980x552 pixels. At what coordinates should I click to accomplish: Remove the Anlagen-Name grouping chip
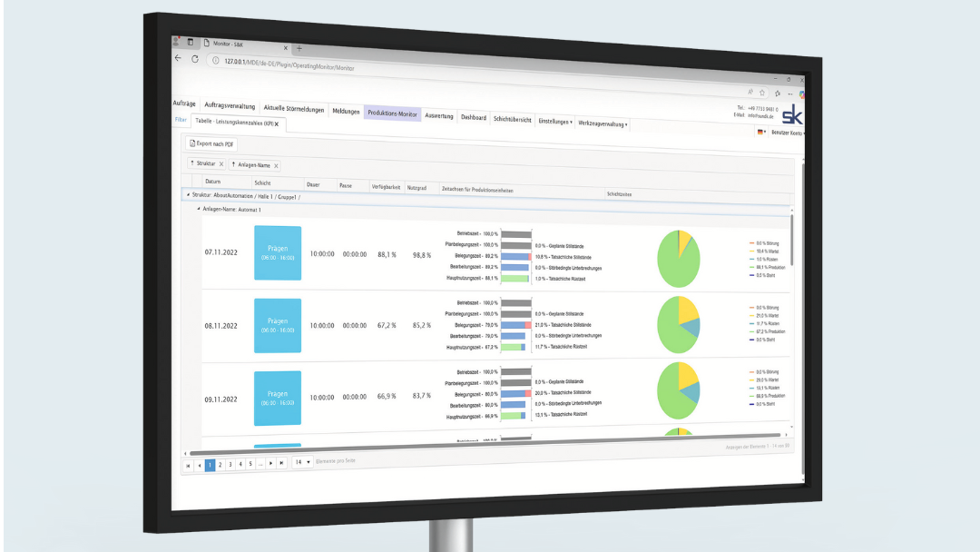tap(276, 166)
